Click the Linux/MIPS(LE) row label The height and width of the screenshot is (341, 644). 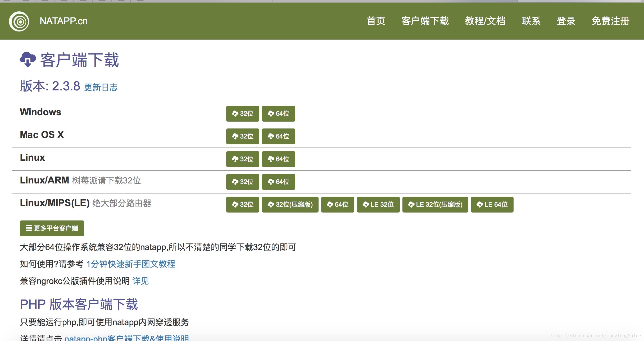click(55, 203)
